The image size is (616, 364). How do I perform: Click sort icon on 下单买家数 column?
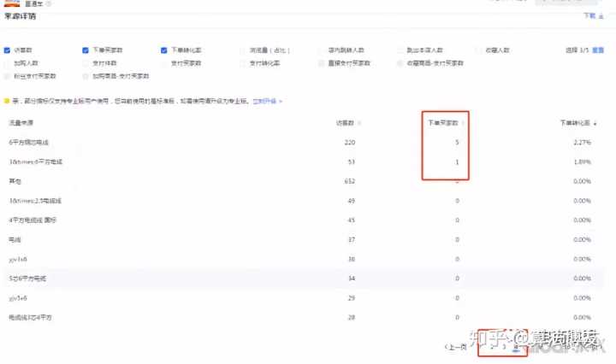pyautogui.click(x=463, y=123)
